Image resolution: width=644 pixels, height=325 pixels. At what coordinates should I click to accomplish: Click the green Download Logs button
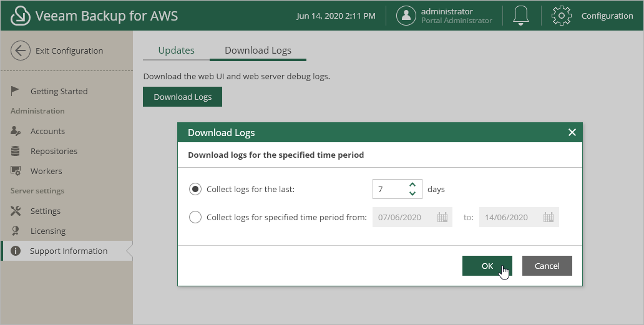click(182, 97)
